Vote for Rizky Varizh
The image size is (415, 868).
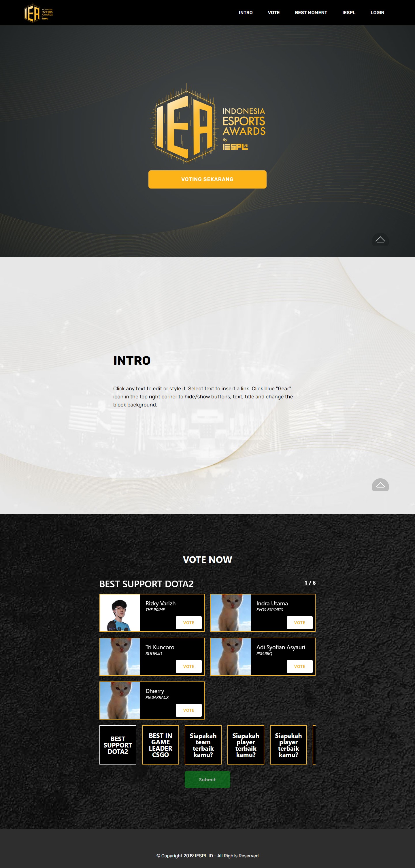(x=189, y=623)
